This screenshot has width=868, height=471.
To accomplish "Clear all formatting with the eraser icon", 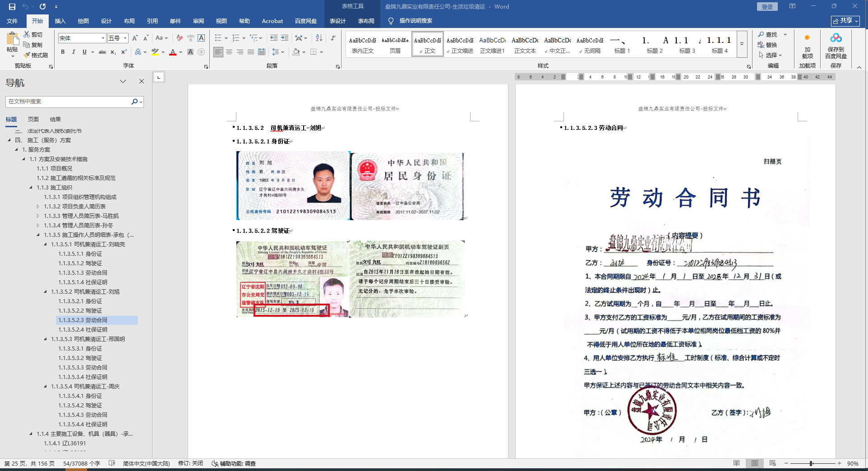I will click(180, 38).
